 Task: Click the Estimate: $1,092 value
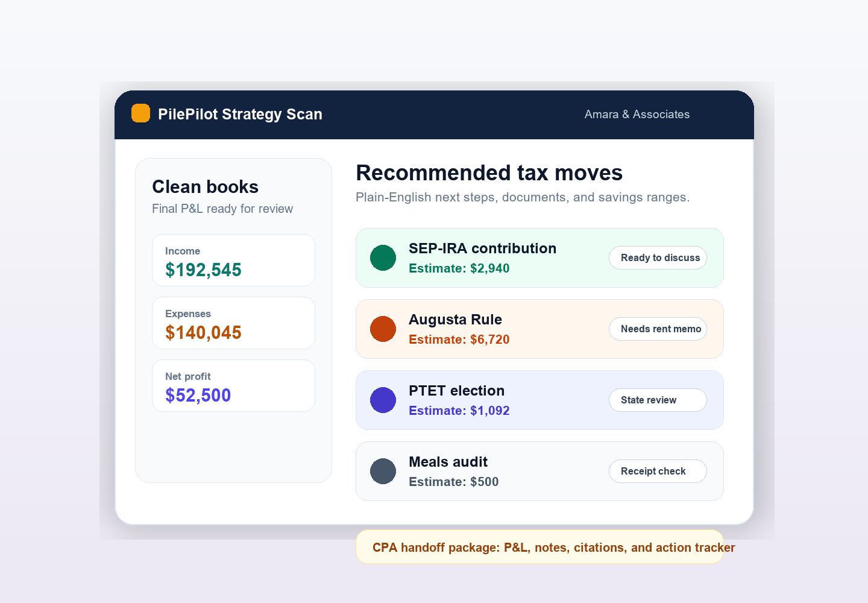(x=459, y=411)
